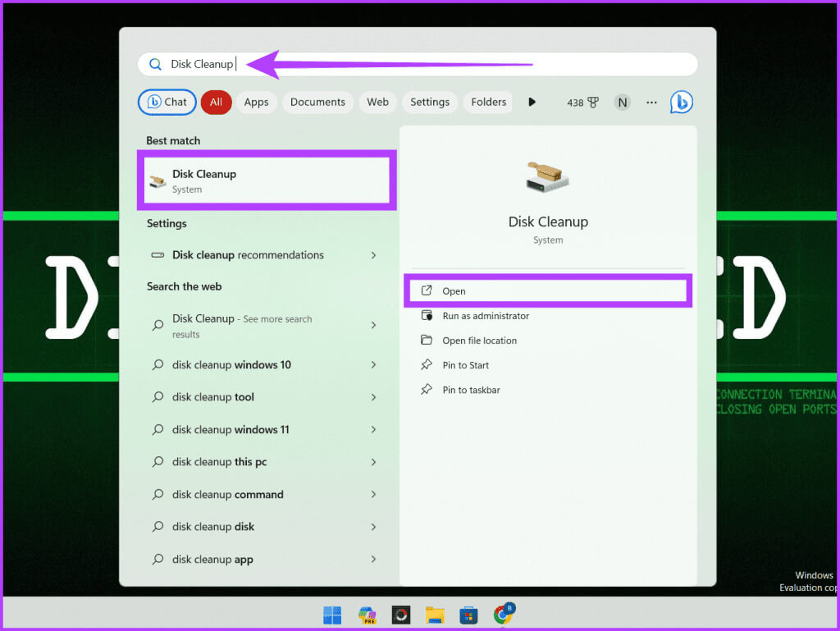Switch to the Folders filter tab
840x631 pixels.
[x=488, y=102]
